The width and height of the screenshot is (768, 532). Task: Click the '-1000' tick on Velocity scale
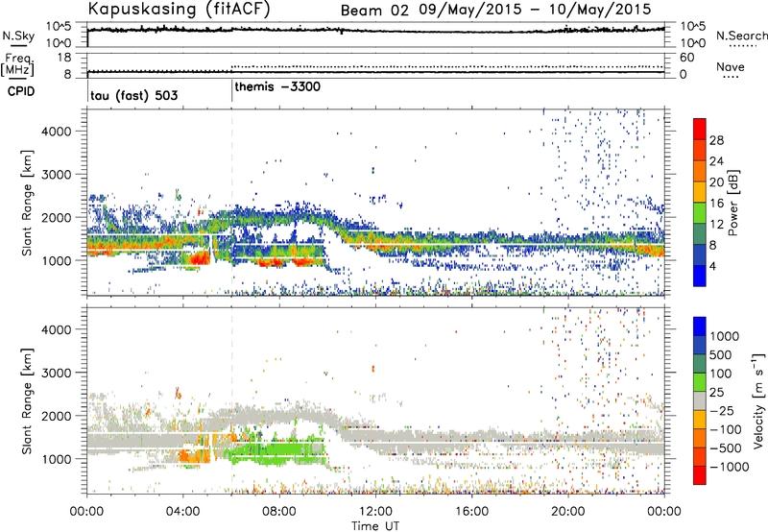tap(729, 467)
